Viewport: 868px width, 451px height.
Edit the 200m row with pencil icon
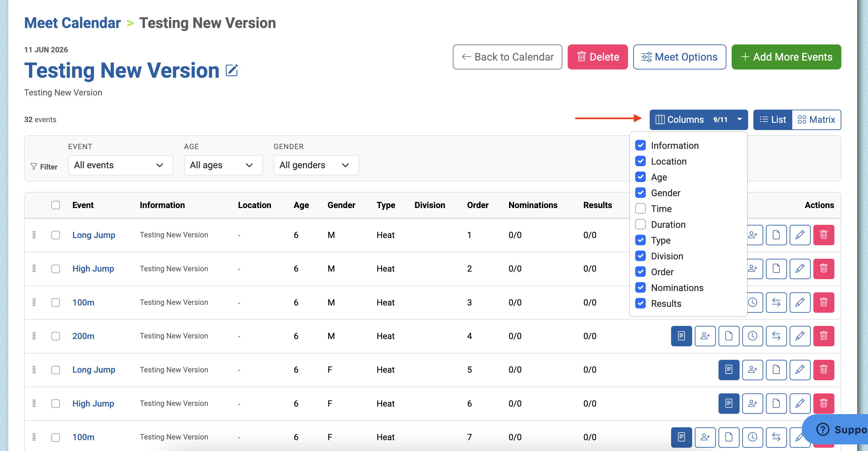click(800, 336)
